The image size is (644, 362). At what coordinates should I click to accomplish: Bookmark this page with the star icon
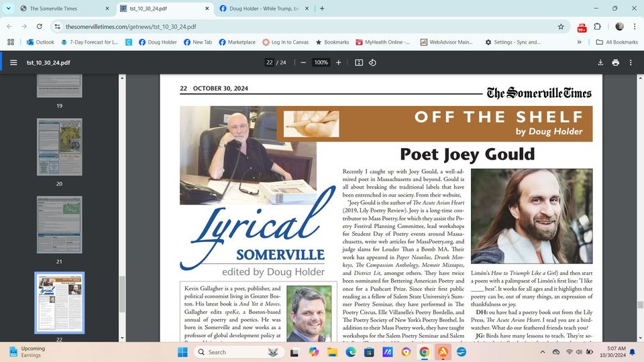point(561,27)
